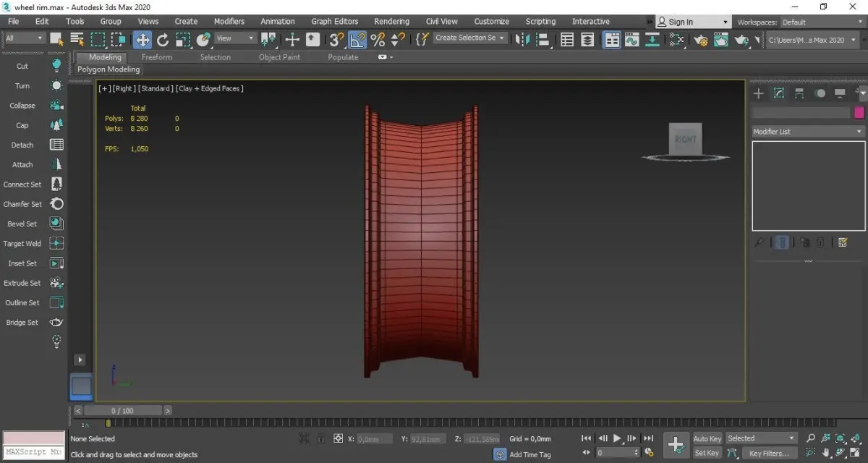This screenshot has width=868, height=463.
Task: Pick the Rectangular Selection Region tool
Action: coord(98,39)
